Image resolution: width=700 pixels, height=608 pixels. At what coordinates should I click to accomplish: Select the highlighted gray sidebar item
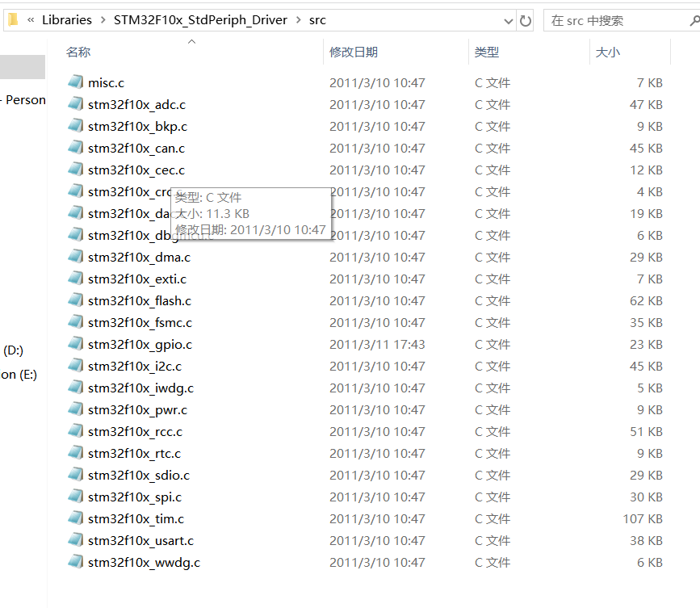(23, 67)
